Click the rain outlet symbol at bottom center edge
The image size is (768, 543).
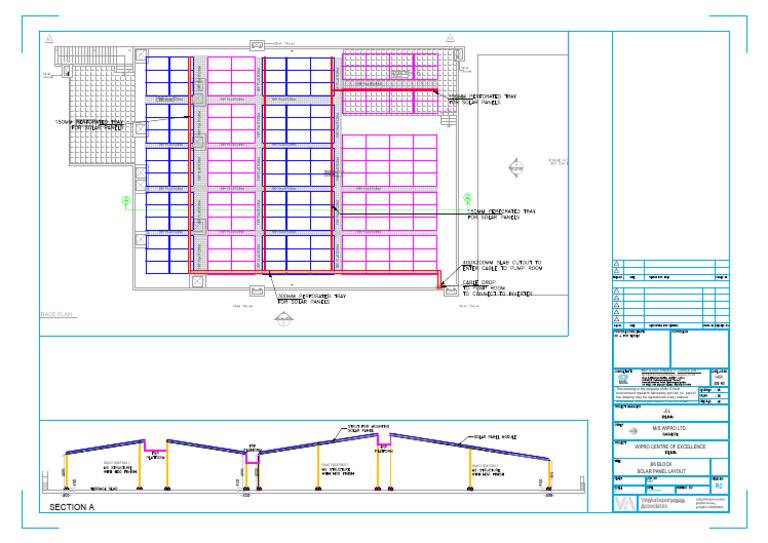257,291
